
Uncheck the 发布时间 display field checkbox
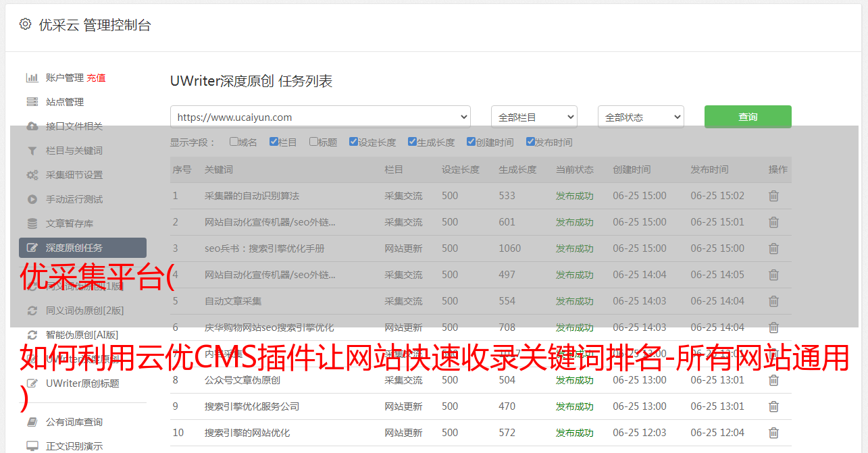530,142
